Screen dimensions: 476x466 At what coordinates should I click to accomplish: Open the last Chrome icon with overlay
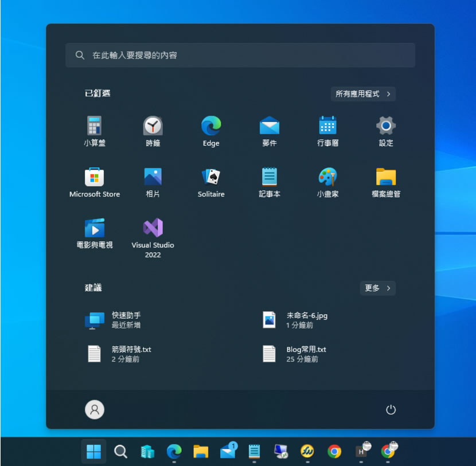389,451
